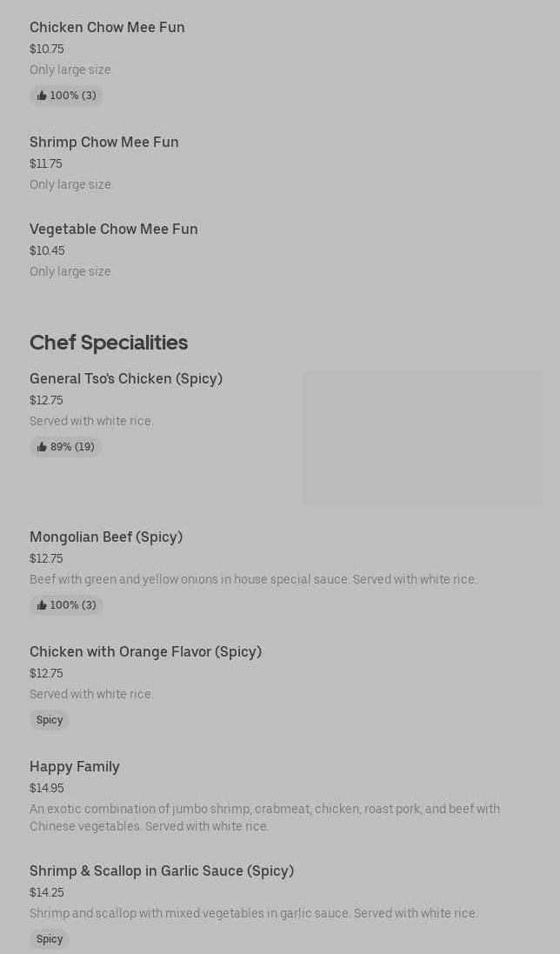
Task: Click the Chef Specialities section heading
Action: [108, 343]
